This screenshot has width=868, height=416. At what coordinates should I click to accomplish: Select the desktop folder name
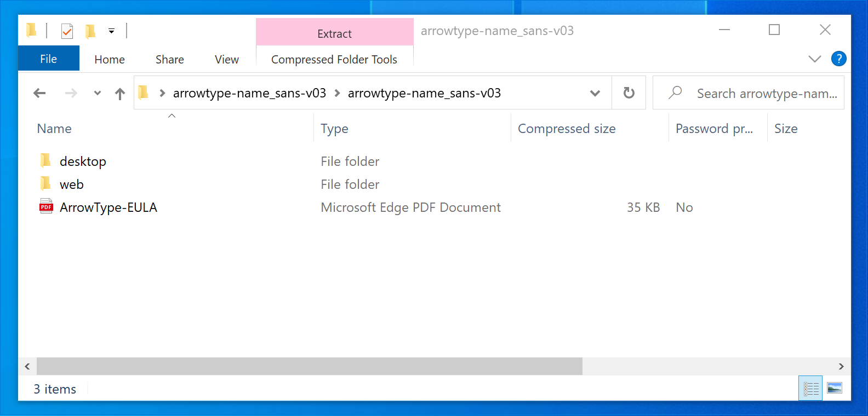point(83,161)
